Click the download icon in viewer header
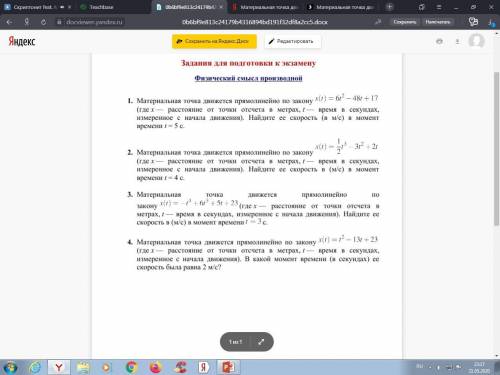The height and width of the screenshot is (375, 500). coord(457,41)
